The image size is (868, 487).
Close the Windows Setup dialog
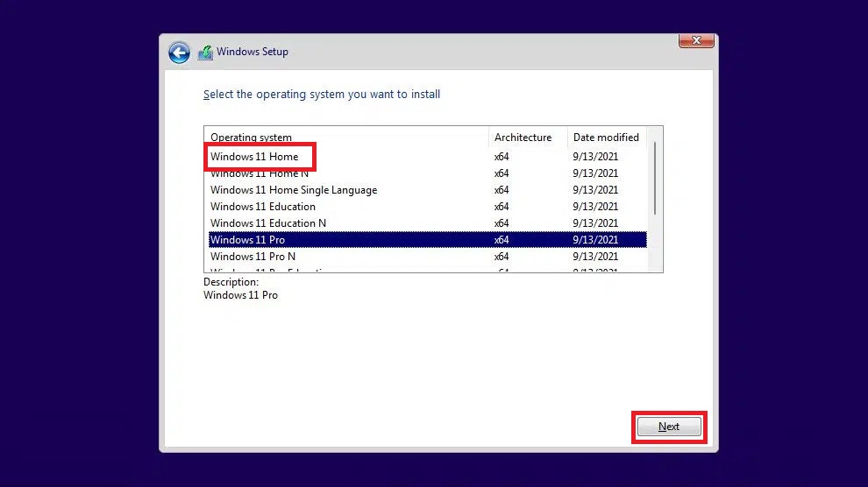[x=696, y=40]
